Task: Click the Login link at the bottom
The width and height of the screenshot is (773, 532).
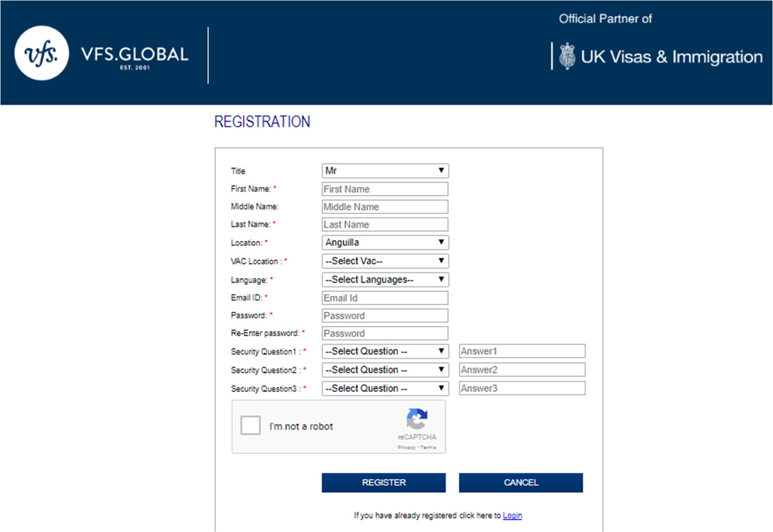Action: click(512, 515)
